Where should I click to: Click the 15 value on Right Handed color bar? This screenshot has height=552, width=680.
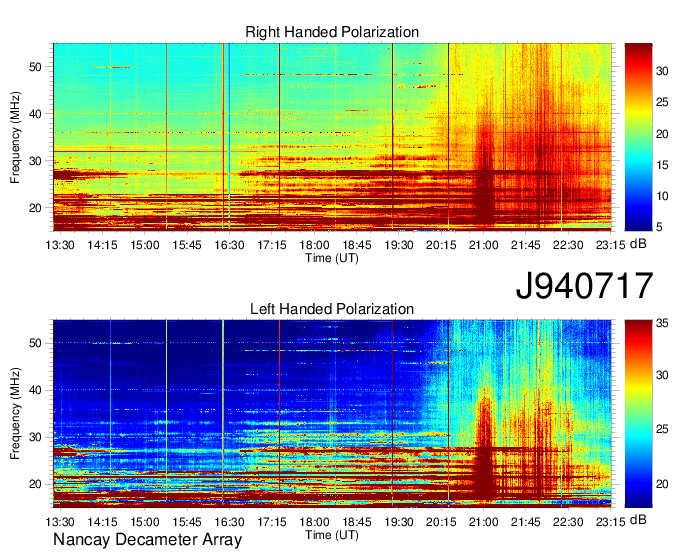click(x=662, y=165)
